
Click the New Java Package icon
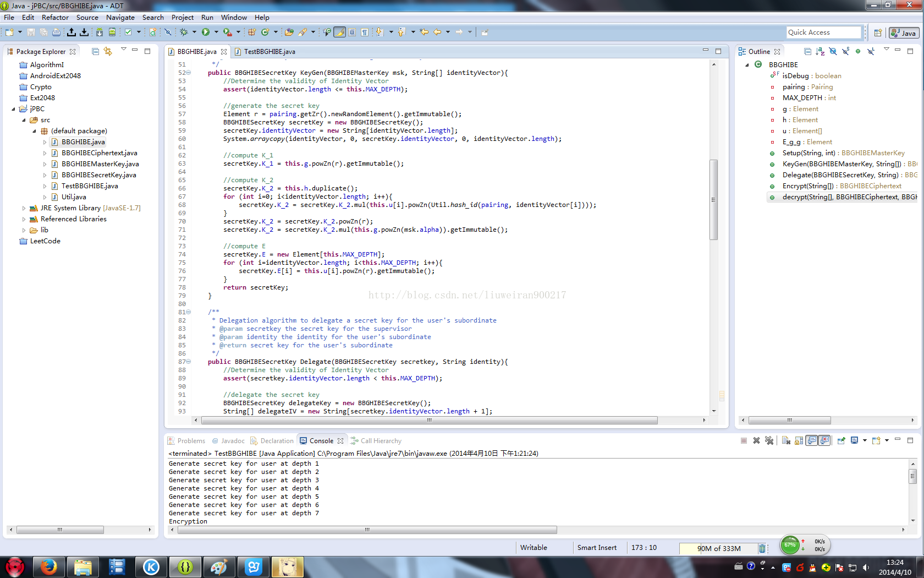pyautogui.click(x=252, y=32)
